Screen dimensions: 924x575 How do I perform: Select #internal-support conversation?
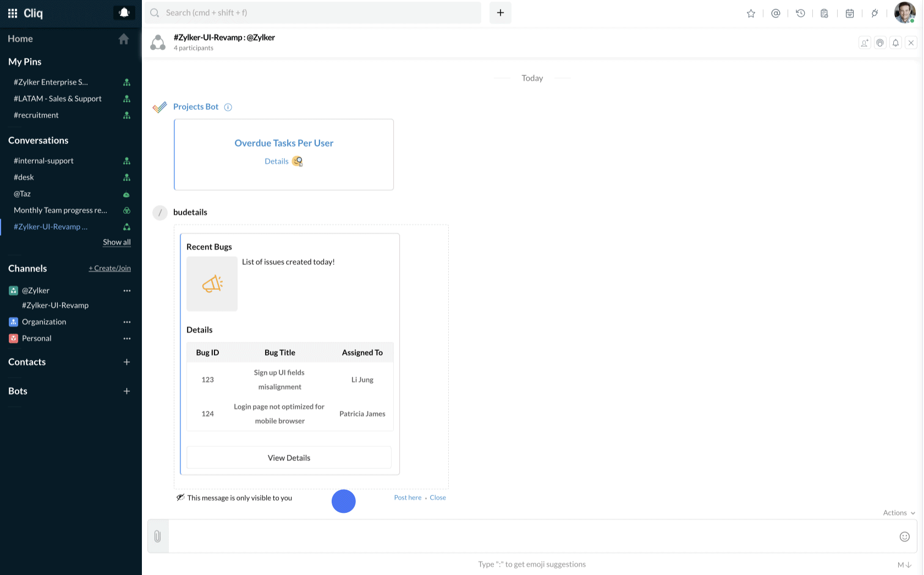click(x=44, y=161)
